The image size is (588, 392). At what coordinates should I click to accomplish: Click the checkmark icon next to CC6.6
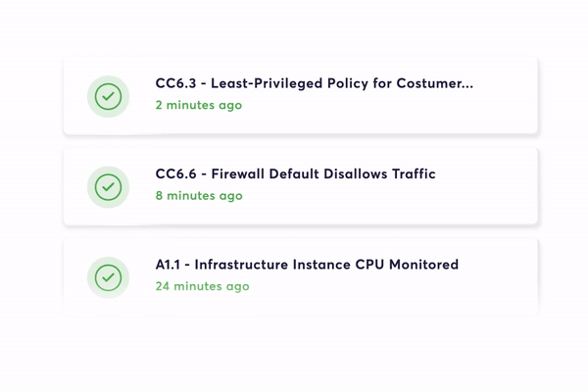108,186
